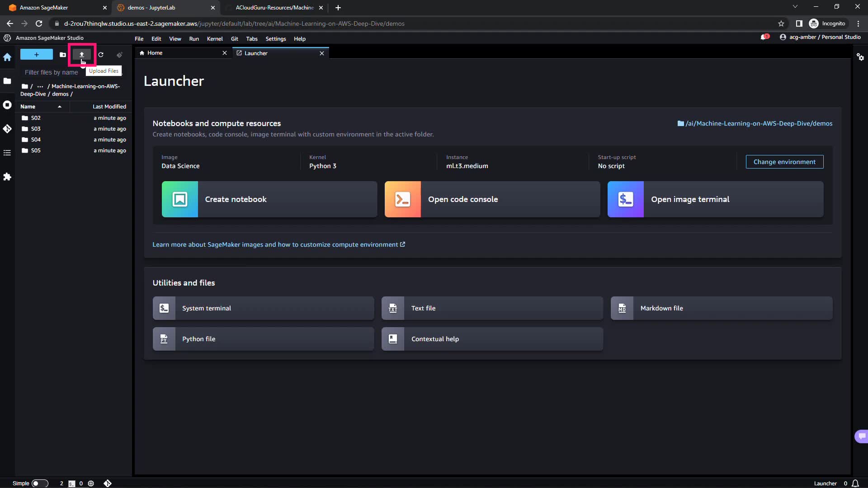This screenshot has width=868, height=488.
Task: Open the Git clone icon in file toolbar
Action: click(119, 55)
